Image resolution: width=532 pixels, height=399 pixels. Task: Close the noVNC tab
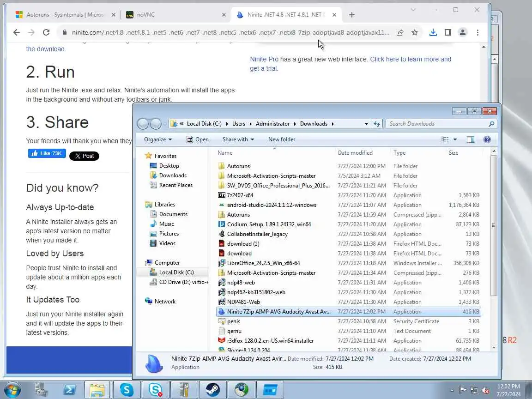tap(224, 15)
